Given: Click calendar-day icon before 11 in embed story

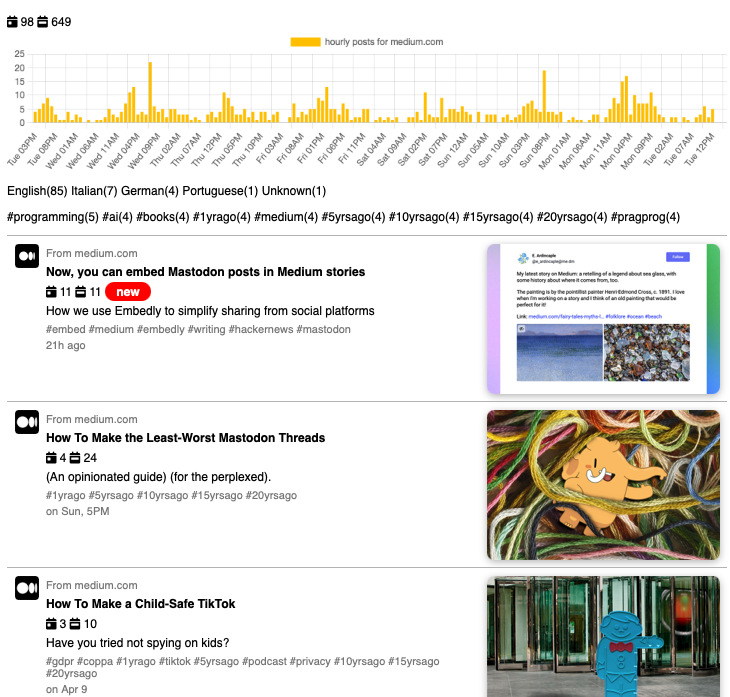Looking at the screenshot, I should tap(51, 292).
